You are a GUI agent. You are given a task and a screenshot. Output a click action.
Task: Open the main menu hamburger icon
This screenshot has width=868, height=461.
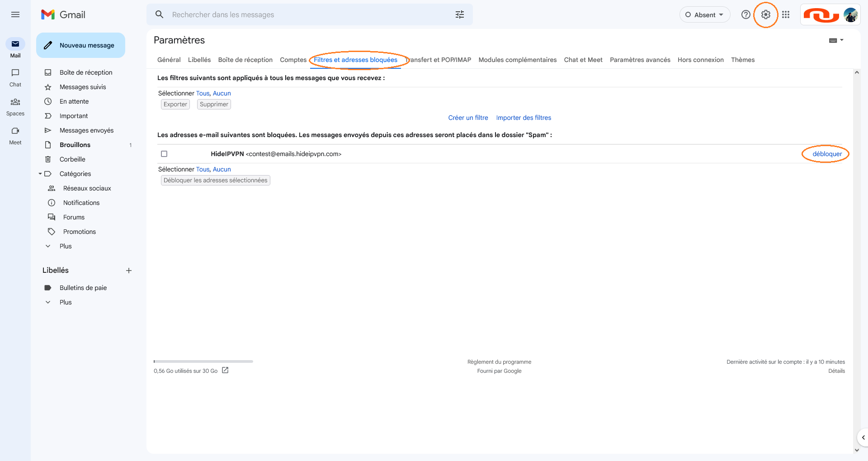pyautogui.click(x=15, y=14)
